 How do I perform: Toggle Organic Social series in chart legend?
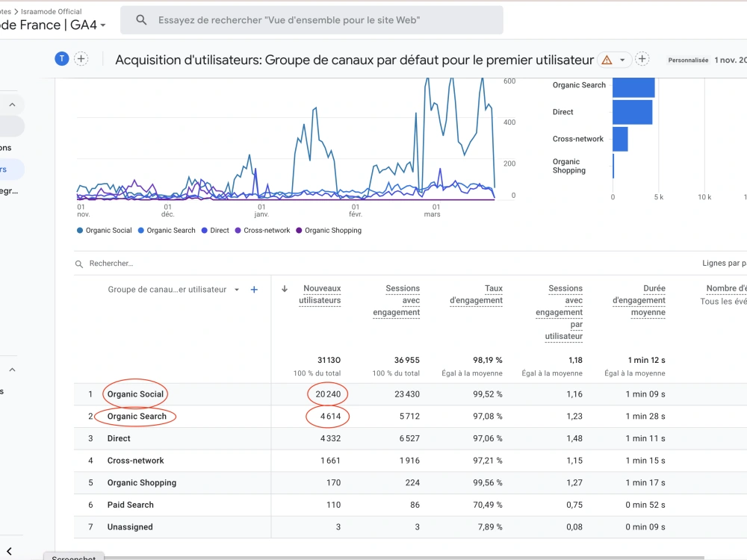click(x=105, y=231)
